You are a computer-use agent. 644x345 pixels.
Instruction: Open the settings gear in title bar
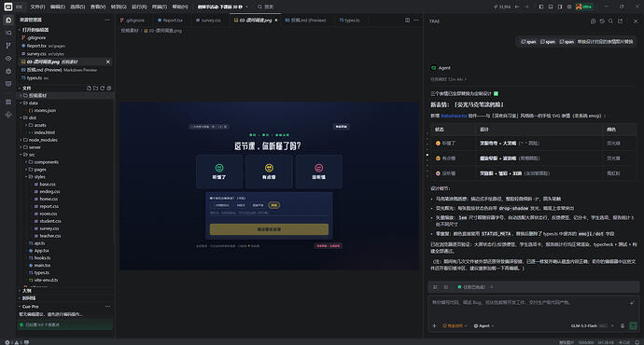coord(569,7)
